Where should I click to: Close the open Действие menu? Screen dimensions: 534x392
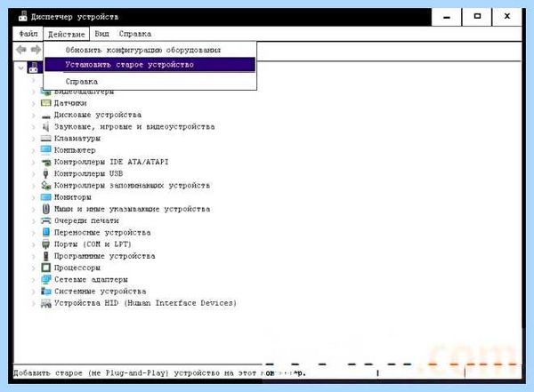click(67, 34)
